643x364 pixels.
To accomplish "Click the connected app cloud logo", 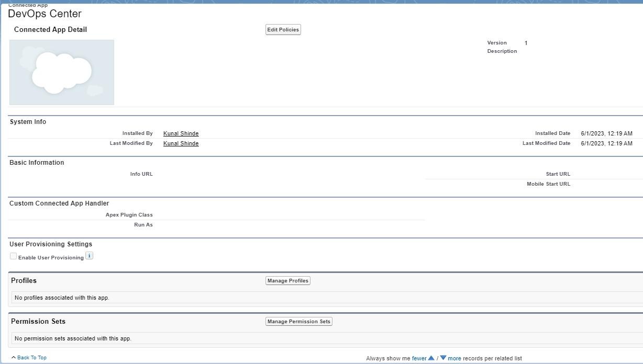I will (62, 72).
